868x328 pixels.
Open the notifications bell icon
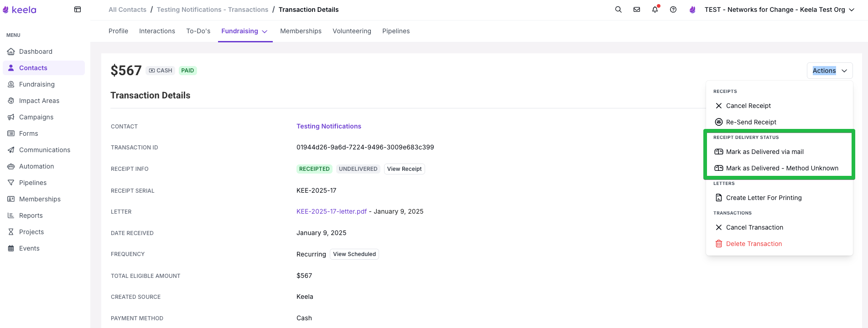(655, 10)
